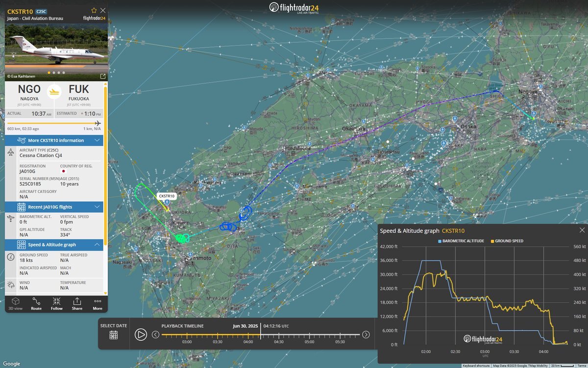The image size is (588, 368).
Task: Click the flight progress bar airplane marker
Action: click(98, 123)
